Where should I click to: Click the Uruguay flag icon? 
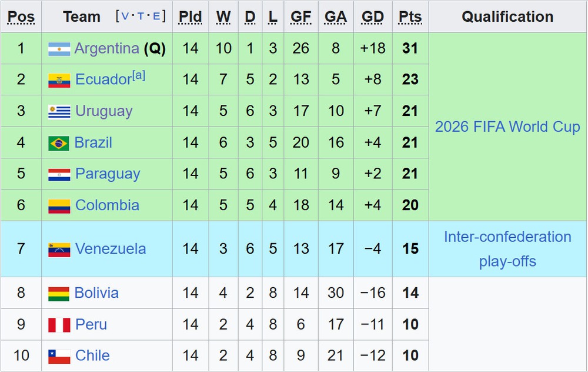(x=59, y=111)
